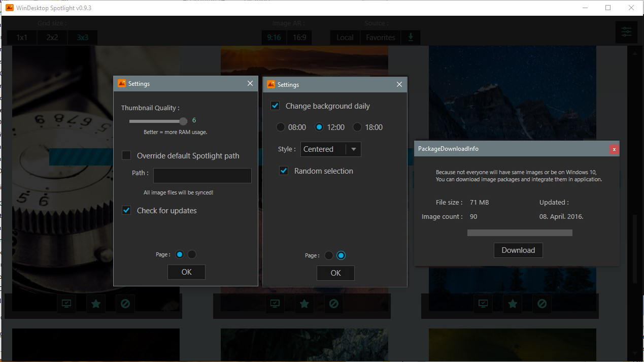Switch source to Favorites

click(x=380, y=38)
